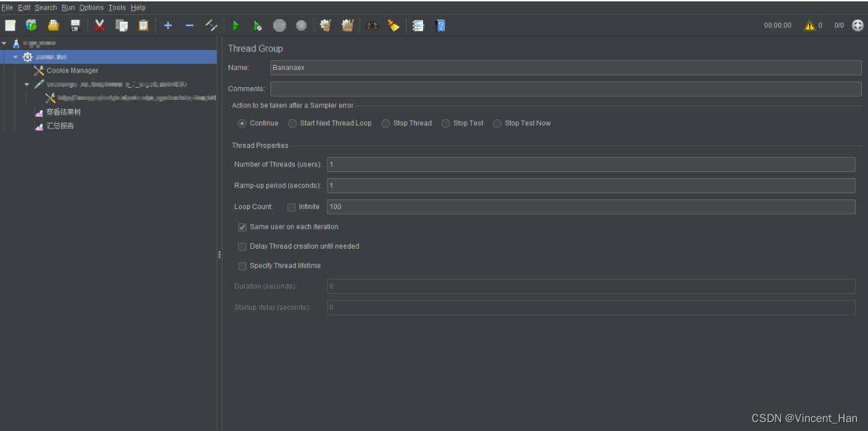Collapse the test plan root node
The image size is (868, 431).
[x=5, y=42]
